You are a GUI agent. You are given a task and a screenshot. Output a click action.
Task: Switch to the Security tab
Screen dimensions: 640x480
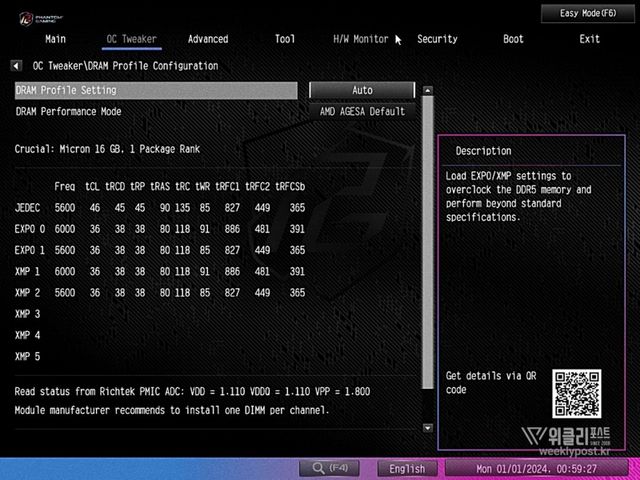437,39
